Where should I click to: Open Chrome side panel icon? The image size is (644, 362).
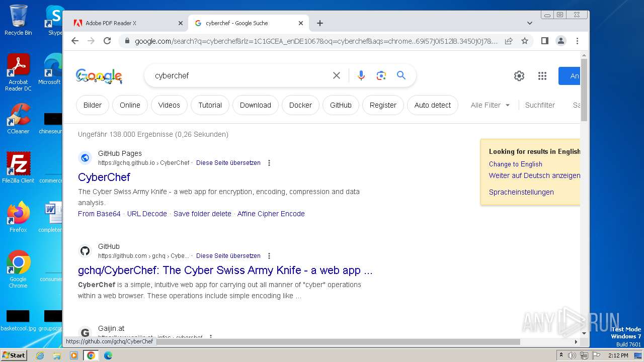[x=544, y=41]
